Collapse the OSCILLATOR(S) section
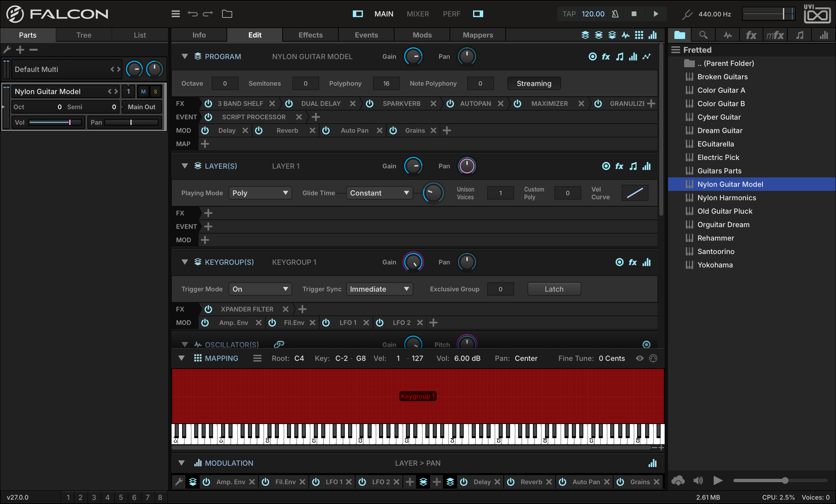 (x=184, y=344)
